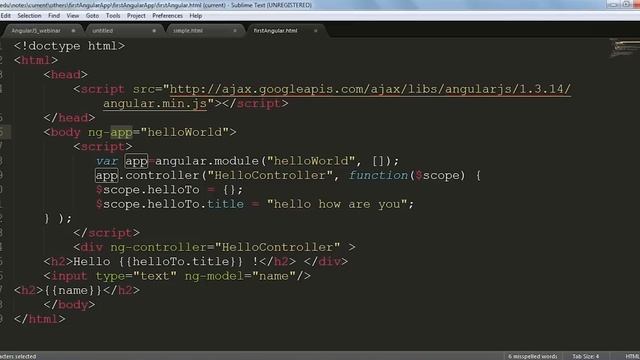Open the View menu
Viewport: 640px width, 360px height.
pos(73,16)
